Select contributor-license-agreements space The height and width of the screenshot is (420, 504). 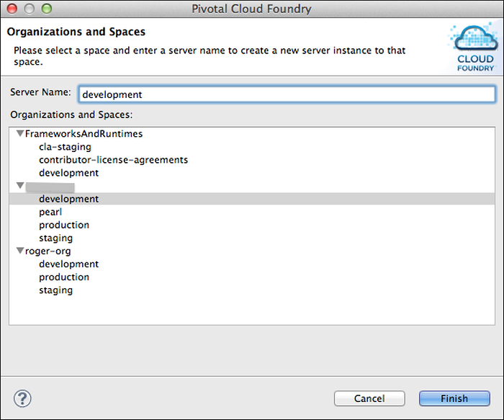tap(113, 160)
